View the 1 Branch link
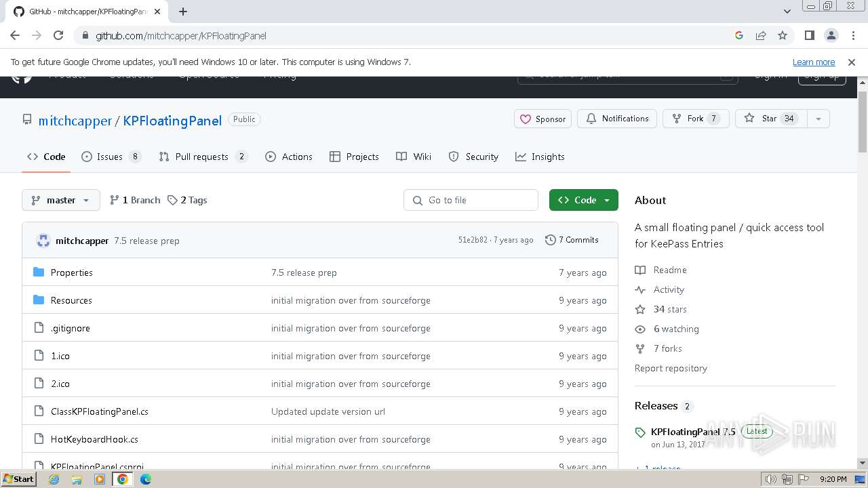This screenshot has width=868, height=488. (135, 200)
